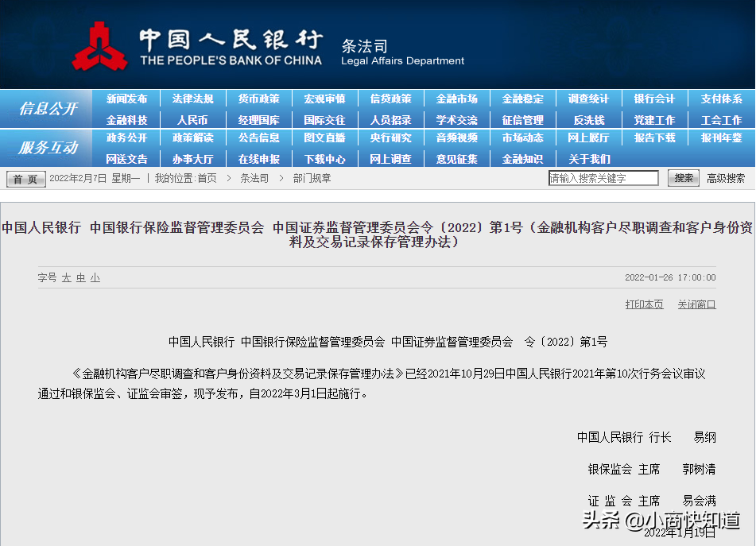Image resolution: width=756 pixels, height=546 pixels.
Task: Select 报告下载 link
Action: (x=655, y=137)
